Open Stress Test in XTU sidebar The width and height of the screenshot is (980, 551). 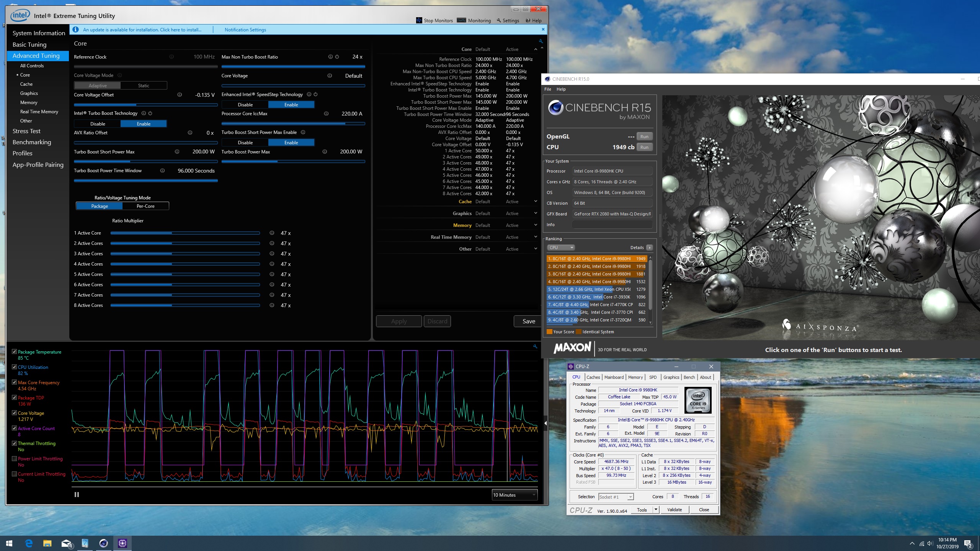coord(26,131)
